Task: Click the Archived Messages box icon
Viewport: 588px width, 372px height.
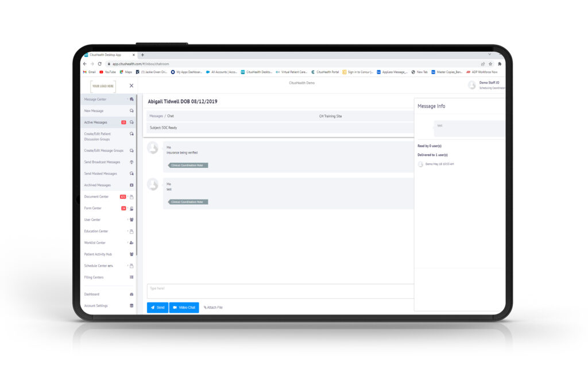Action: pyautogui.click(x=131, y=185)
